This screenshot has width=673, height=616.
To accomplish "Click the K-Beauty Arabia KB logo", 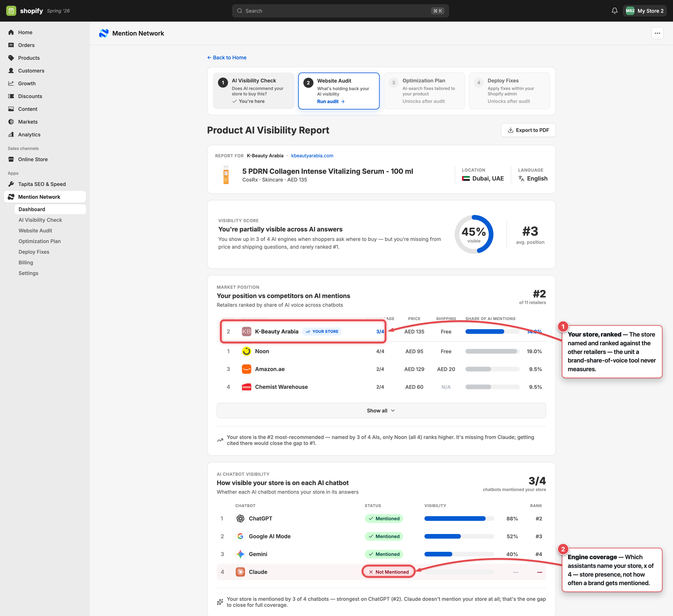I will tap(246, 332).
